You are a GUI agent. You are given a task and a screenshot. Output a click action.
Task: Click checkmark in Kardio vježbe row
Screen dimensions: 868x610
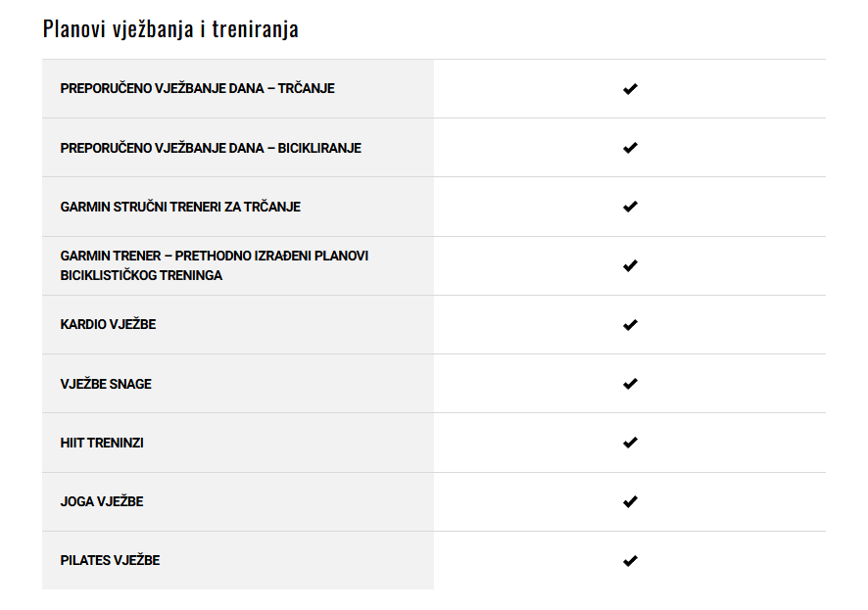click(x=630, y=325)
